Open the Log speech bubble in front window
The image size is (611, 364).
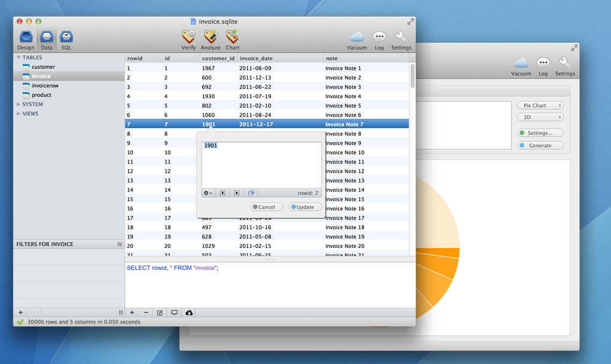pyautogui.click(x=379, y=37)
